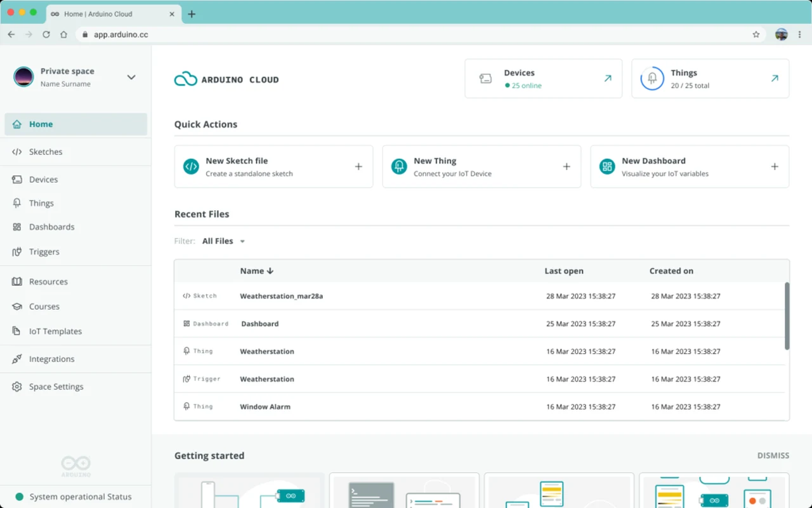The image size is (812, 508).
Task: Click the Arduino Cloud logo
Action: [226, 79]
